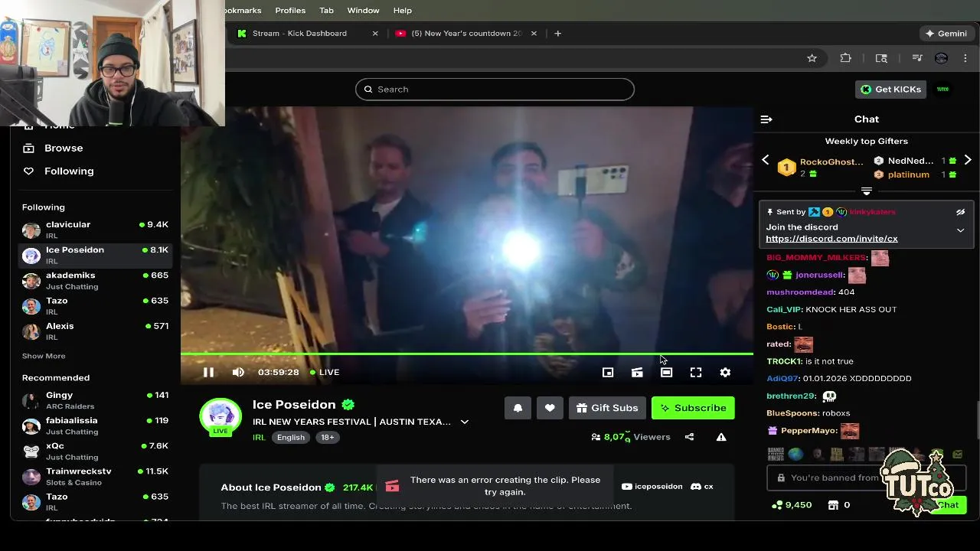The width and height of the screenshot is (980, 551).
Task: Enter fullscreen video mode
Action: (696, 373)
